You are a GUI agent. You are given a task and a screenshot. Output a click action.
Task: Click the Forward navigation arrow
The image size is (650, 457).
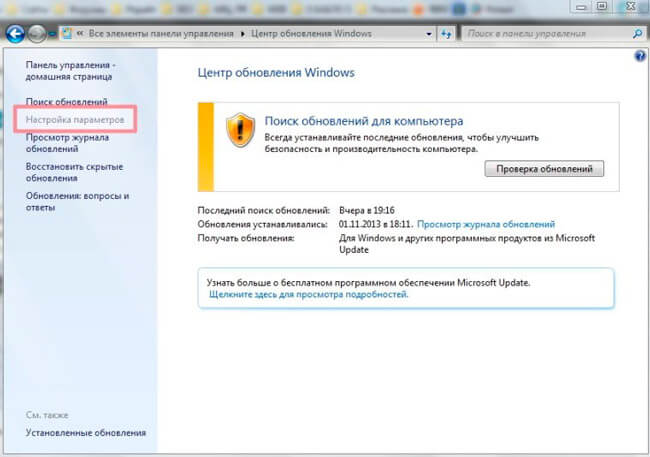[x=37, y=34]
